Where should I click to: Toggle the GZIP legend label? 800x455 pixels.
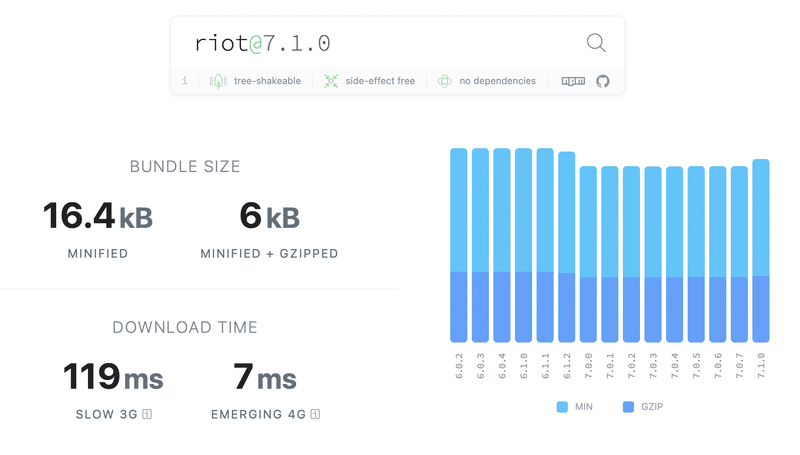point(652,407)
